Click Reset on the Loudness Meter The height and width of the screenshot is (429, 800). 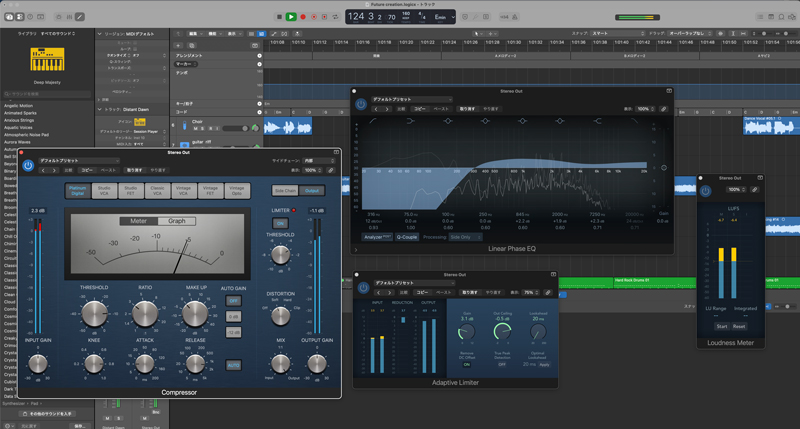(x=739, y=326)
